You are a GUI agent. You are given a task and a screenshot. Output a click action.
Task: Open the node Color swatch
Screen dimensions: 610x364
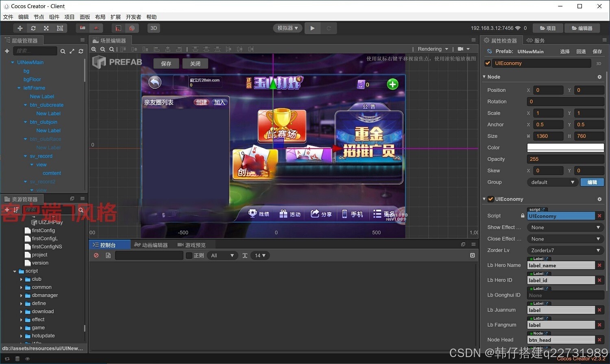(566, 147)
